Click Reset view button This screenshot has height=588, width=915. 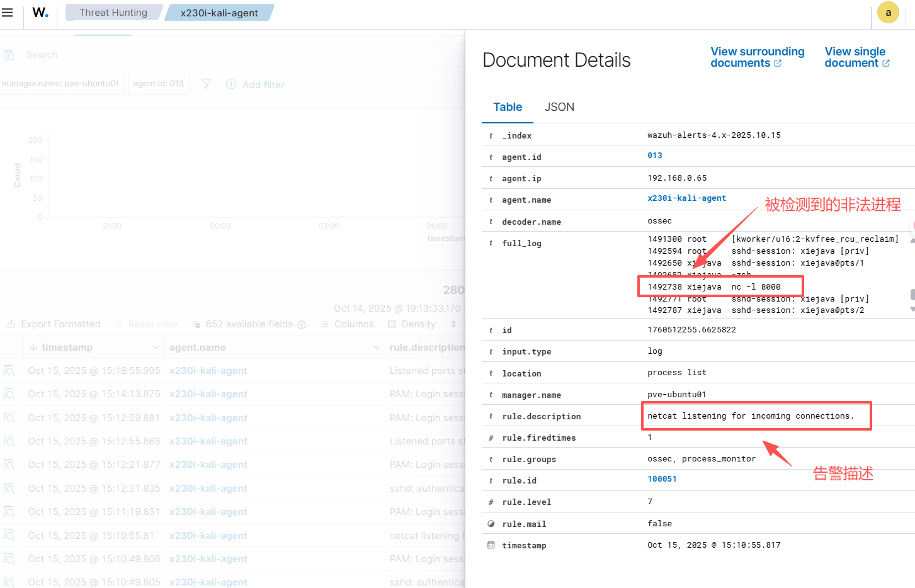coord(147,324)
